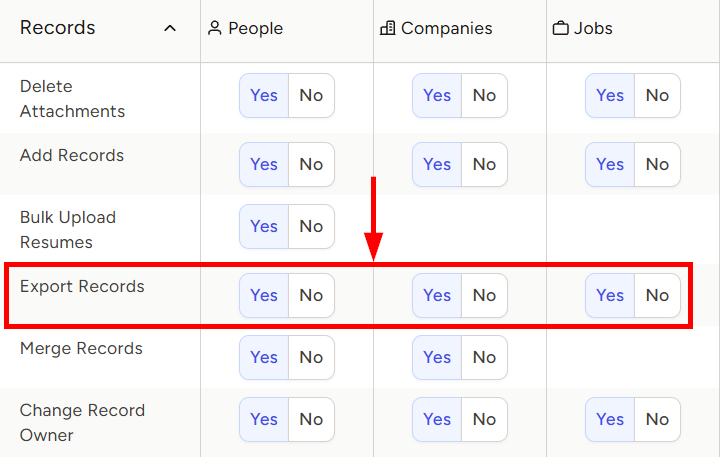
Task: Set Bulk Upload Resumes to No
Action: coord(311,226)
